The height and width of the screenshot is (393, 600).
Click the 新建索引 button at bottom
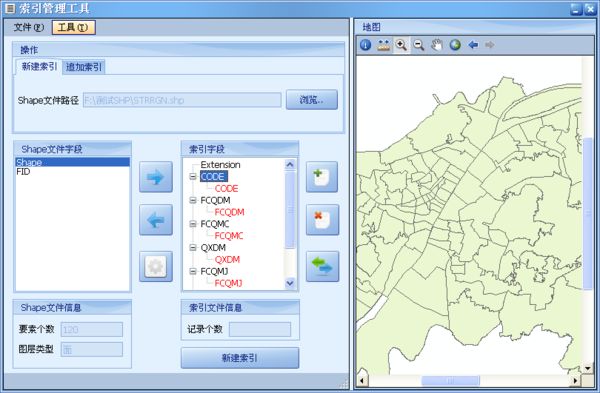[240, 358]
